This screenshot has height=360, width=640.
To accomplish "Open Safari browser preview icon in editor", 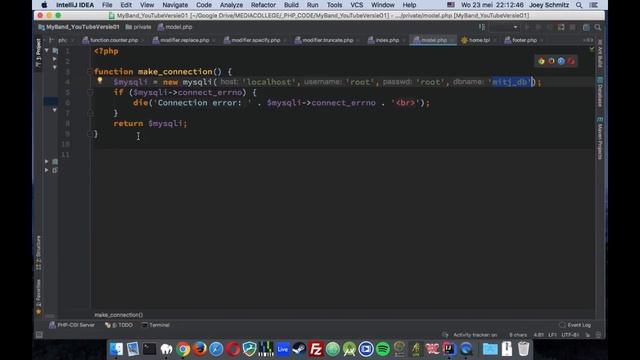I will [561, 61].
